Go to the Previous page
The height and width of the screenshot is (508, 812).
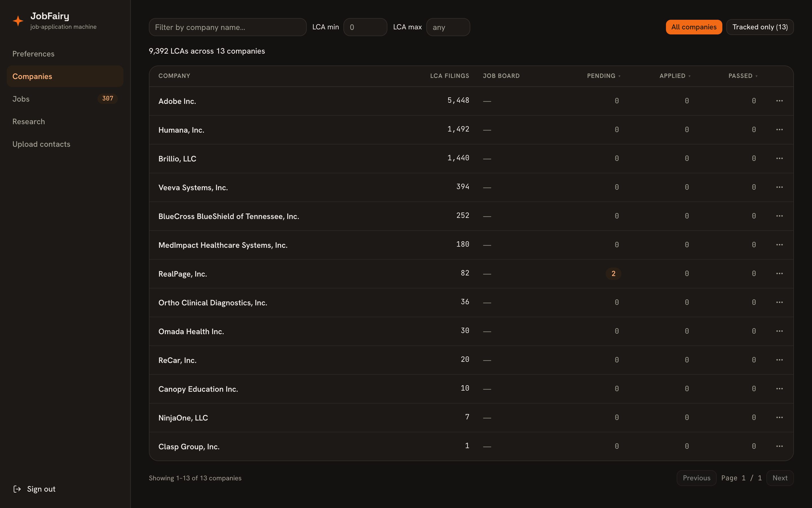tap(696, 478)
